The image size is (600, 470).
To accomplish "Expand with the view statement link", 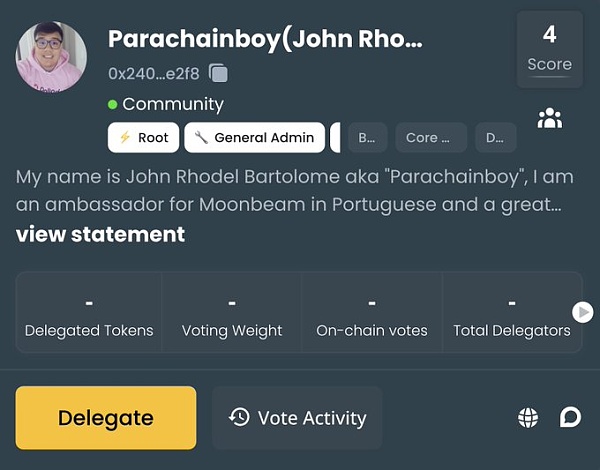I will (x=100, y=234).
